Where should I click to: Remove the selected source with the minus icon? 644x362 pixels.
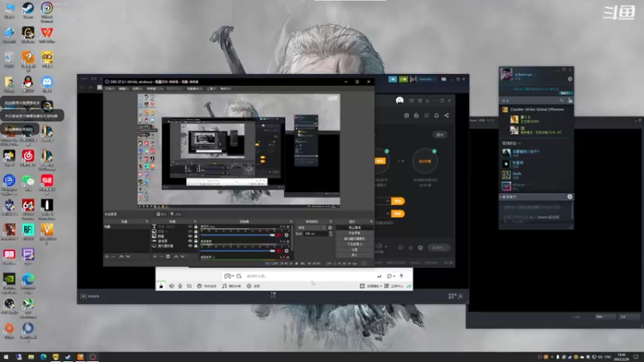click(162, 257)
